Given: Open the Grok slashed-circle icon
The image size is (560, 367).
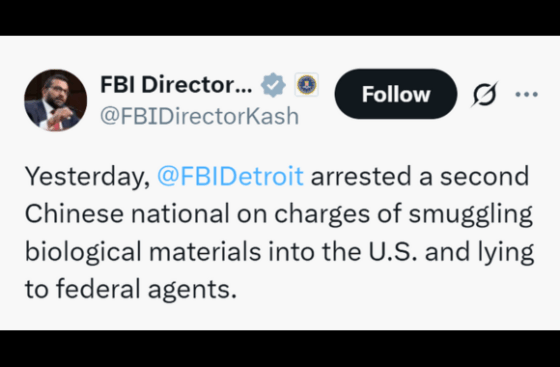Looking at the screenshot, I should tap(485, 94).
